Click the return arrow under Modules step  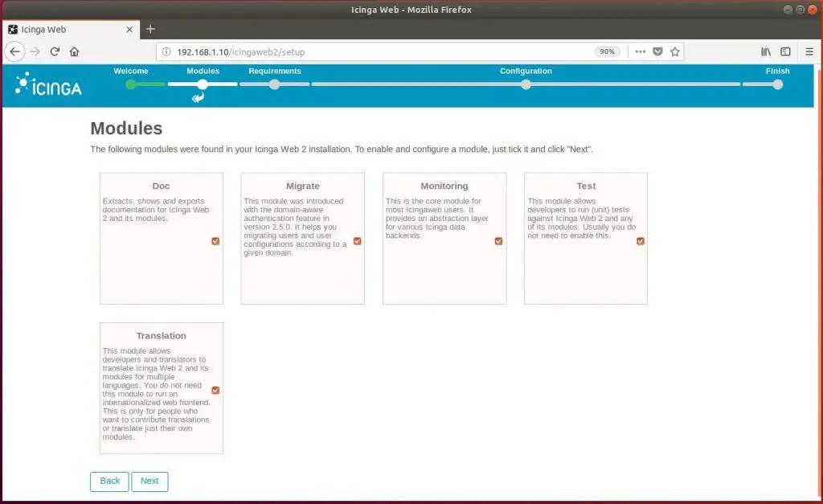coord(198,97)
